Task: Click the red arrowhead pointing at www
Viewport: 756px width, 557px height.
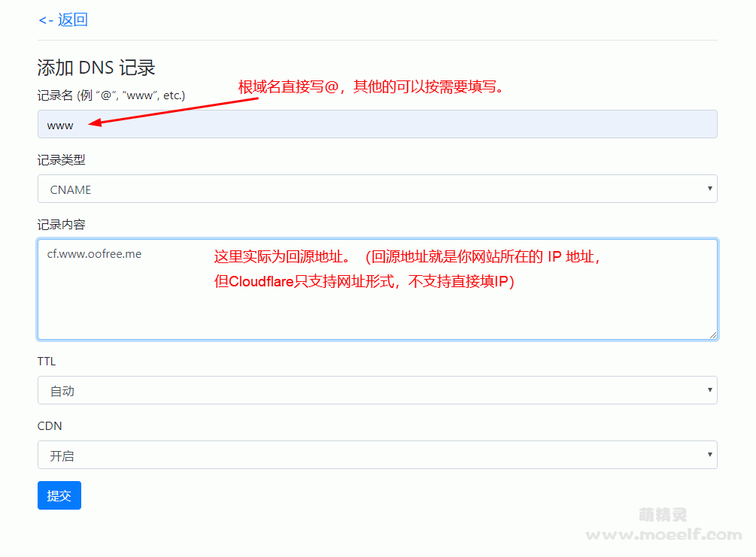Action: [95, 123]
